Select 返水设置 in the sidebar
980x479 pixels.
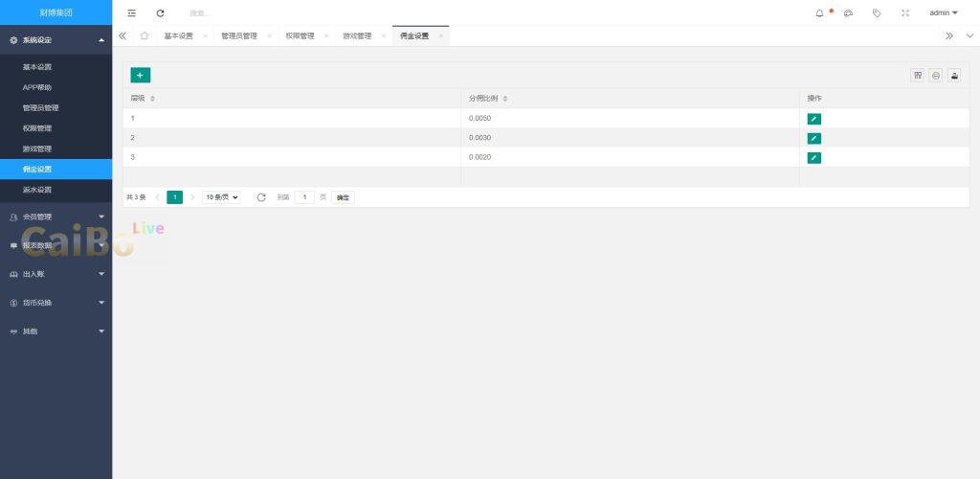coord(37,190)
